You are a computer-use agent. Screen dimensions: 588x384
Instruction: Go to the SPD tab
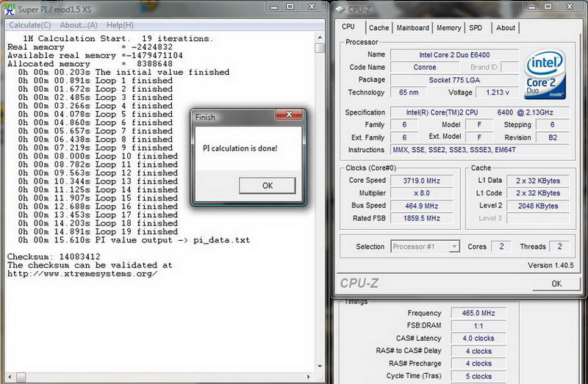tap(476, 28)
